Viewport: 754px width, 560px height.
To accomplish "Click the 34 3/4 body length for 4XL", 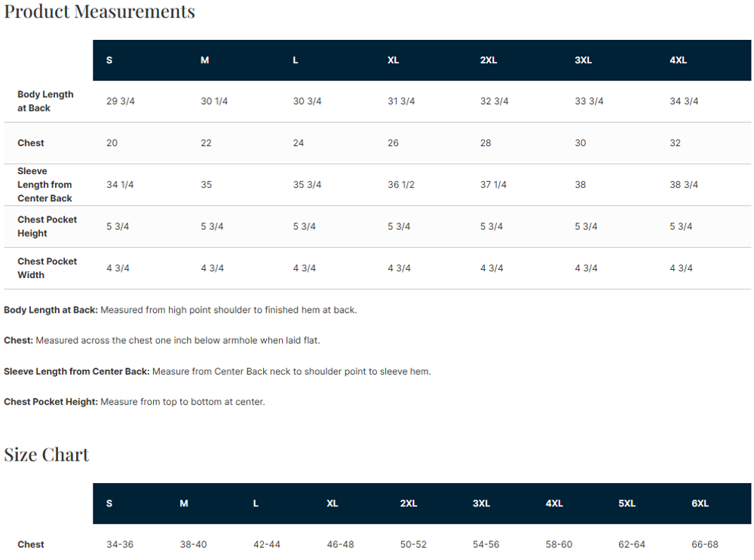I will (684, 101).
